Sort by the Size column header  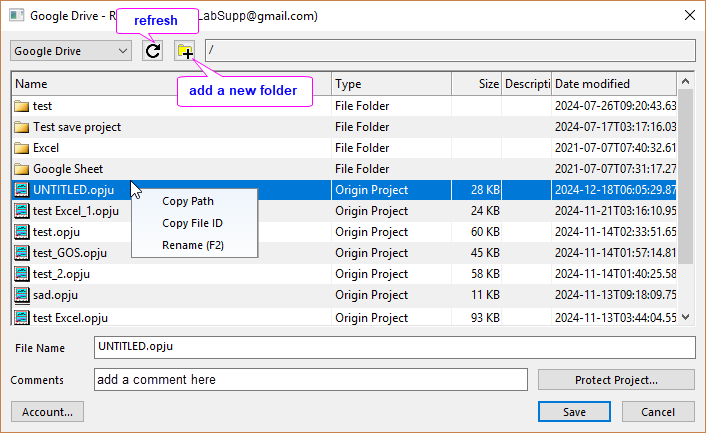pyautogui.click(x=476, y=84)
